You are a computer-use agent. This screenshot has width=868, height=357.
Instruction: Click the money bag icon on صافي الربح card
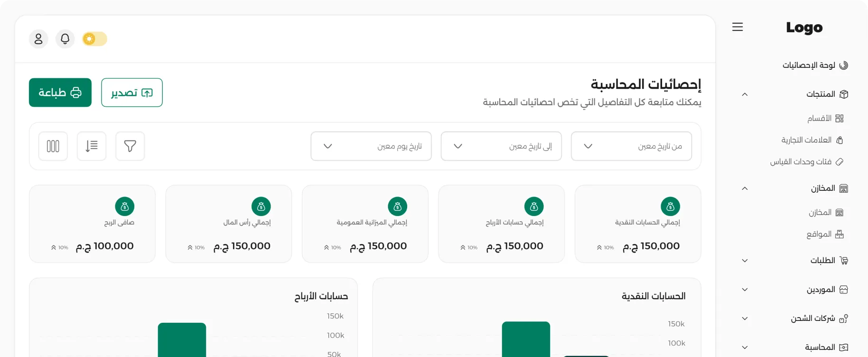tap(124, 207)
